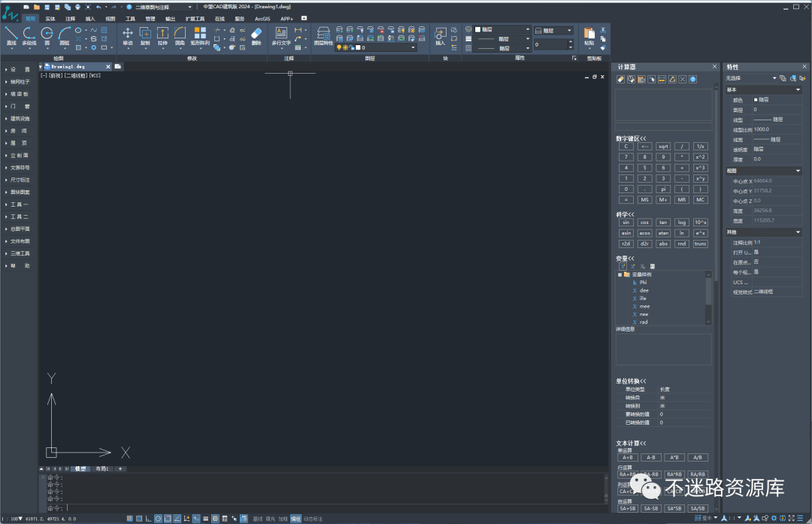
Task: Click the 矩形阵列 rectangular array tool
Action: coord(200,36)
